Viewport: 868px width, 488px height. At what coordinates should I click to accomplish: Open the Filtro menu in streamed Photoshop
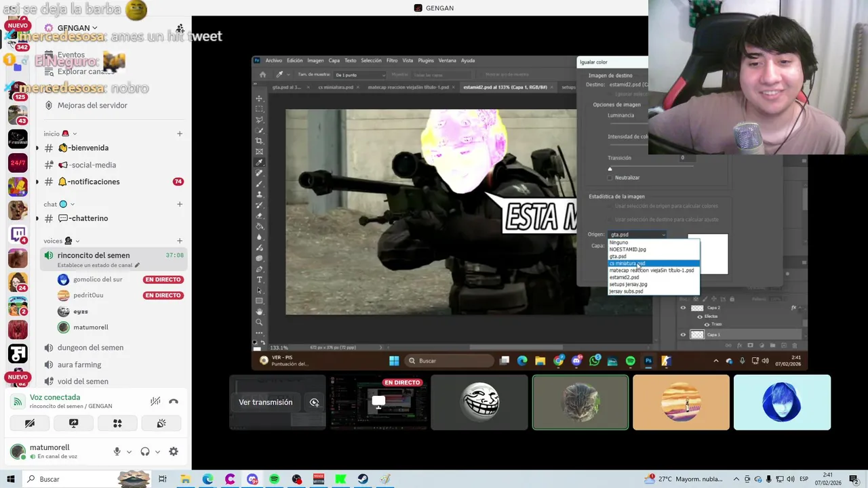(392, 60)
